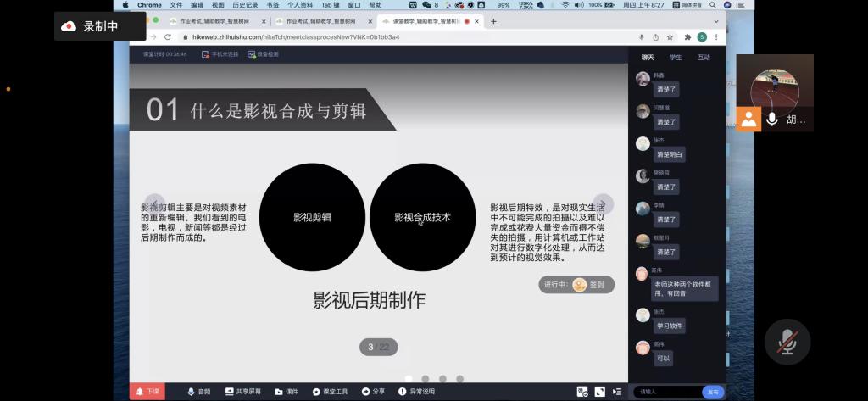
Task: Open the 音频 audio settings
Action: pos(198,391)
